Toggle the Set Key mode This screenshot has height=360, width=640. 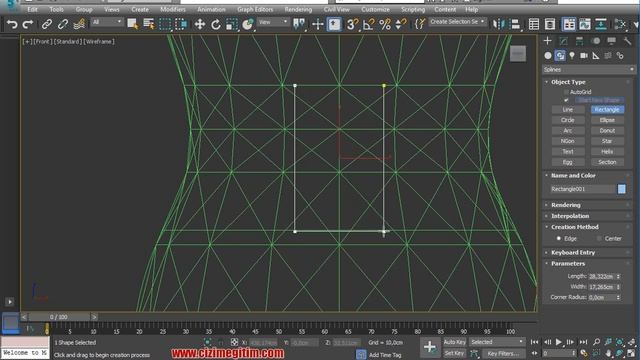pyautogui.click(x=454, y=353)
